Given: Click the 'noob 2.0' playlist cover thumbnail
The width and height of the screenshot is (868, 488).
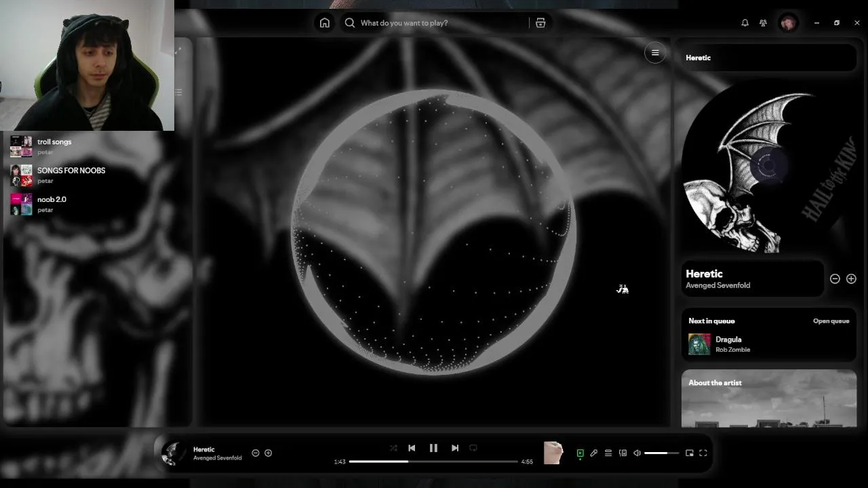Looking at the screenshot, I should (21, 204).
